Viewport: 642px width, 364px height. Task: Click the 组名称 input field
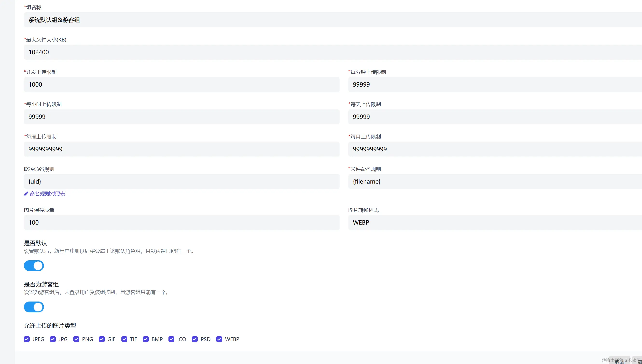coord(333,20)
